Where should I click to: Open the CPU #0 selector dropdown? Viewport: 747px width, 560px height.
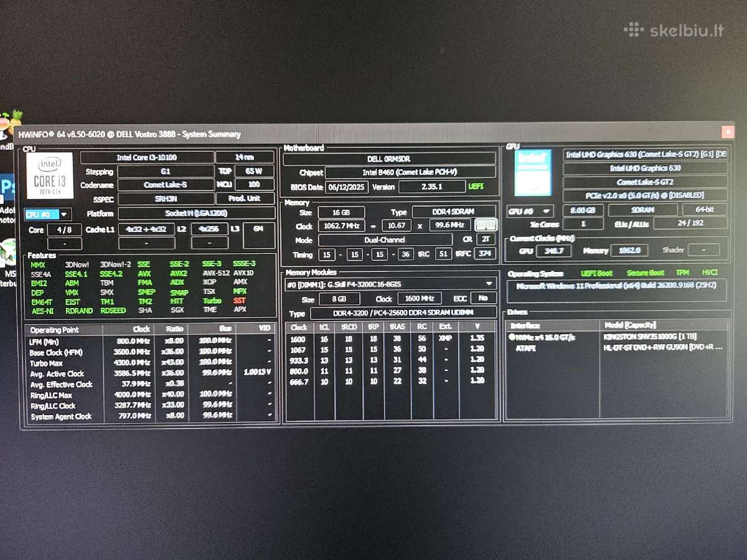(x=48, y=214)
